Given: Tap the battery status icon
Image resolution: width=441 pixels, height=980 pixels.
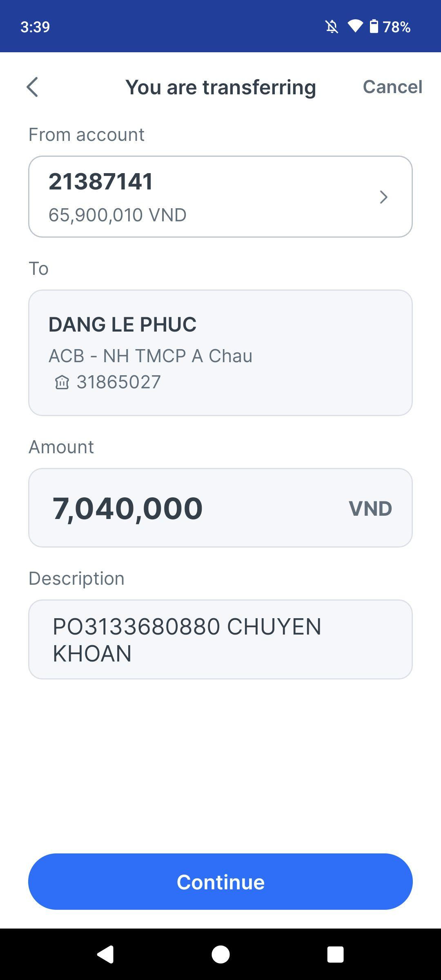Looking at the screenshot, I should point(374,27).
